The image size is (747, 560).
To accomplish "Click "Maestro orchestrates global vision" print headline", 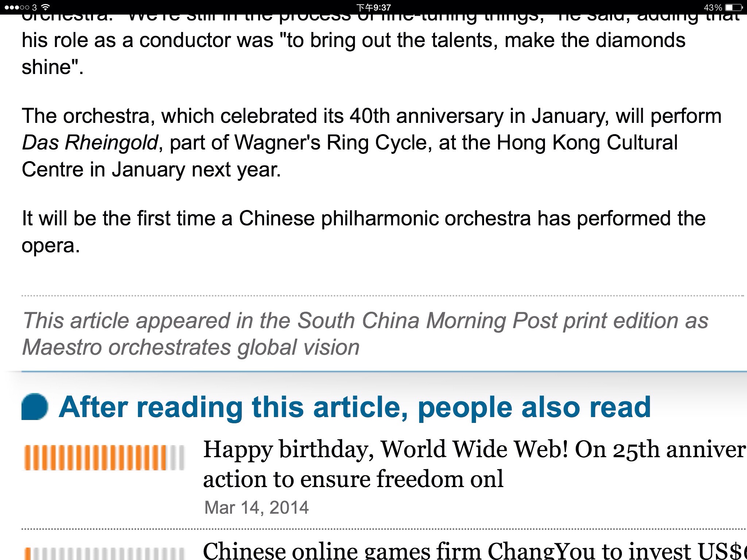I will [191, 347].
